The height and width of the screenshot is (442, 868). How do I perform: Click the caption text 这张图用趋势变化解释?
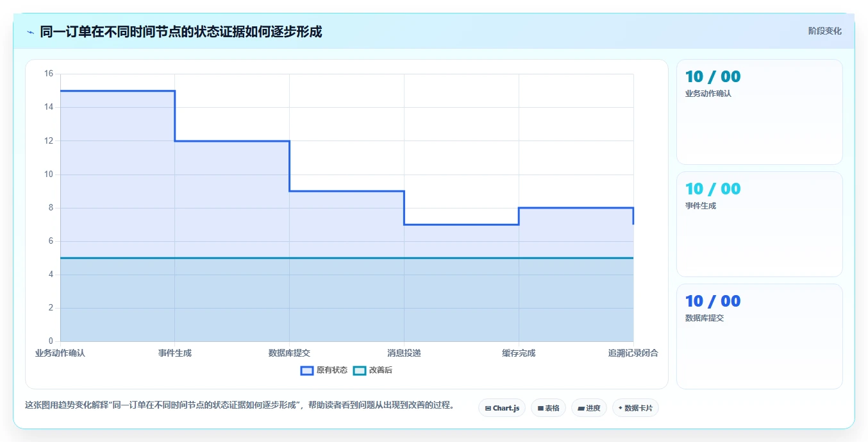tap(239, 405)
